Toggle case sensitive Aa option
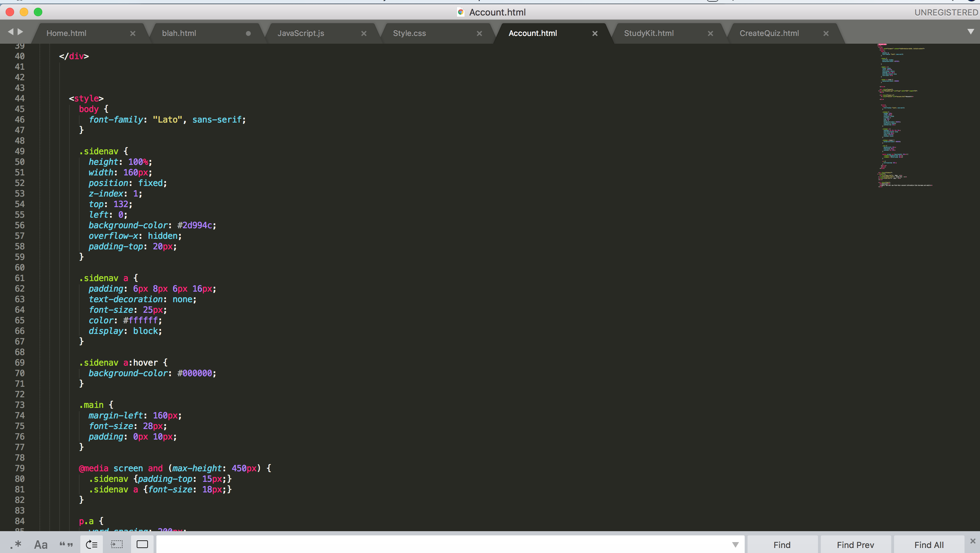Screen dimensions: 980x553 point(41,545)
